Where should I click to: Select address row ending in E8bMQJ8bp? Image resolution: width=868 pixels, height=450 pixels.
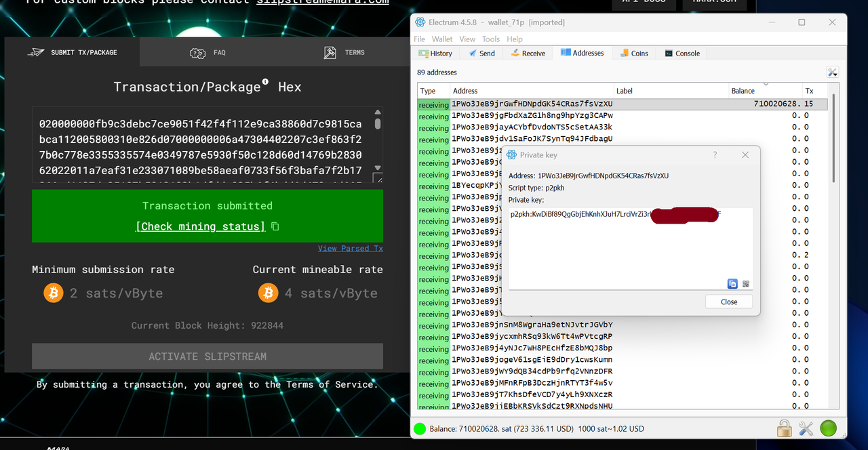623,348
